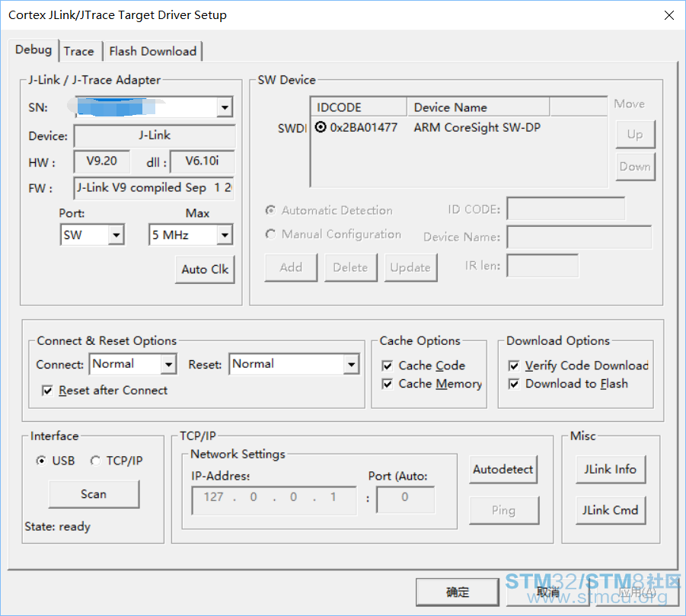The width and height of the screenshot is (686, 616).
Task: Cancel with the 取消 button
Action: [547, 592]
